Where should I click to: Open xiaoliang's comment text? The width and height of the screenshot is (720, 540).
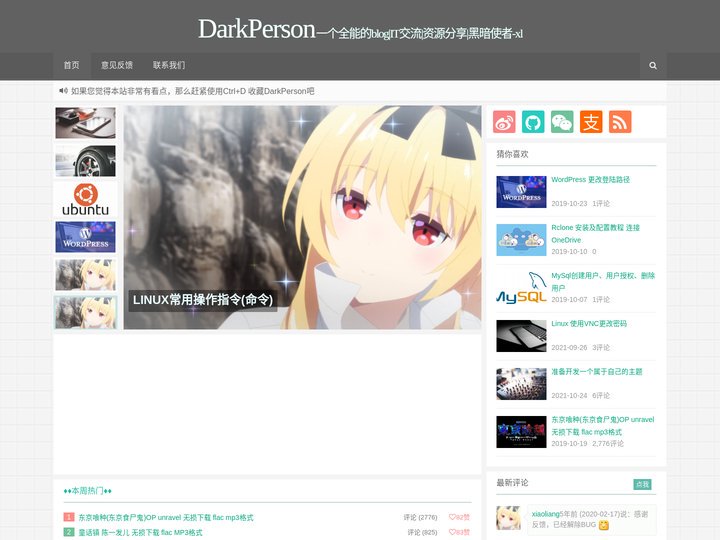click(x=590, y=519)
